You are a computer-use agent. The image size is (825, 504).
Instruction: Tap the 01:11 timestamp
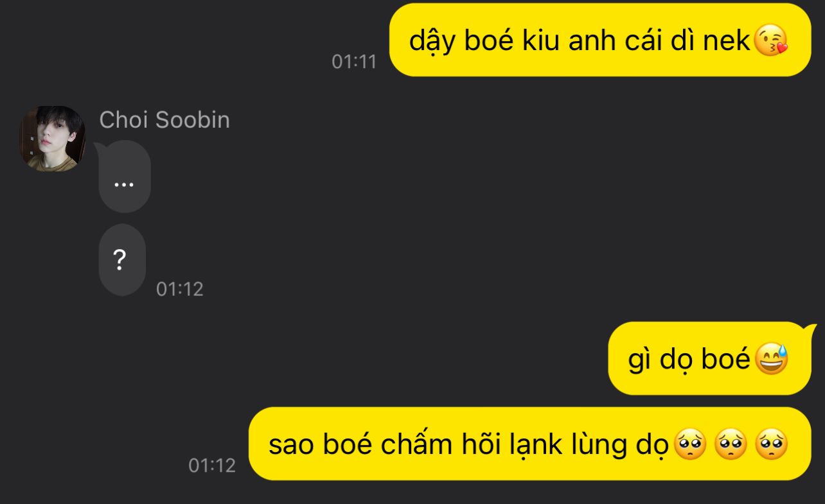354,62
